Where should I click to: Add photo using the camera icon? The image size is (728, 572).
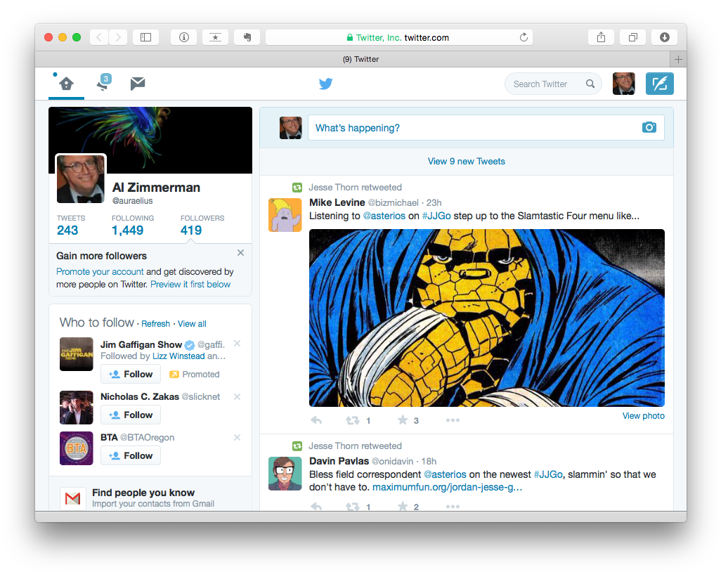coord(649,127)
